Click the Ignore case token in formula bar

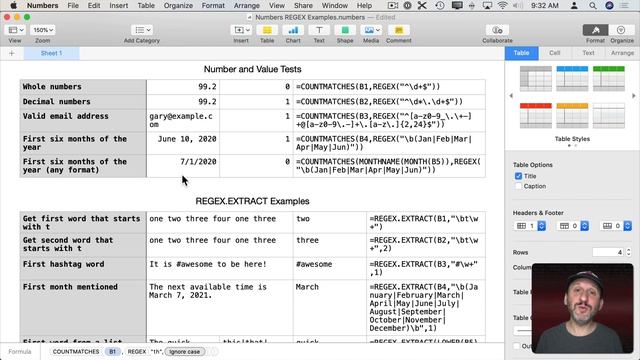[x=184, y=351]
